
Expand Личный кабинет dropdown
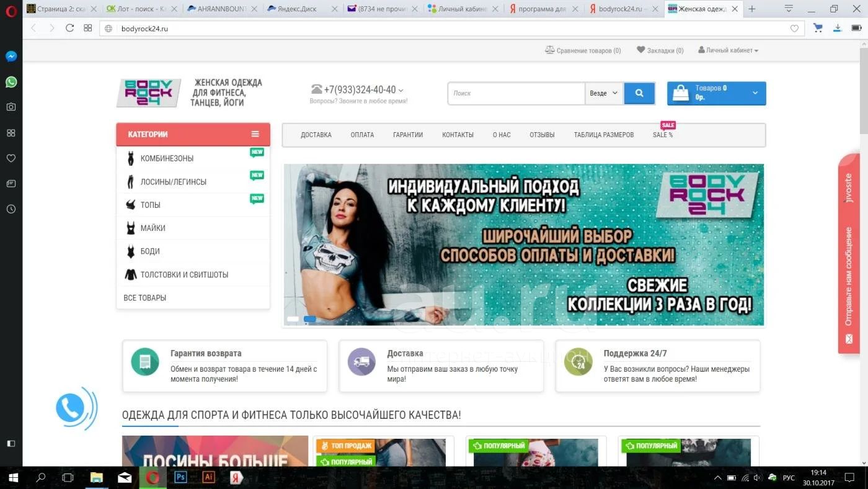(728, 50)
